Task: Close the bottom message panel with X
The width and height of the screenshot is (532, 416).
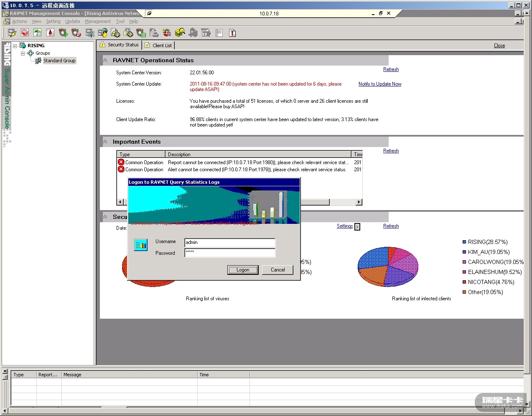Action: click(5, 371)
